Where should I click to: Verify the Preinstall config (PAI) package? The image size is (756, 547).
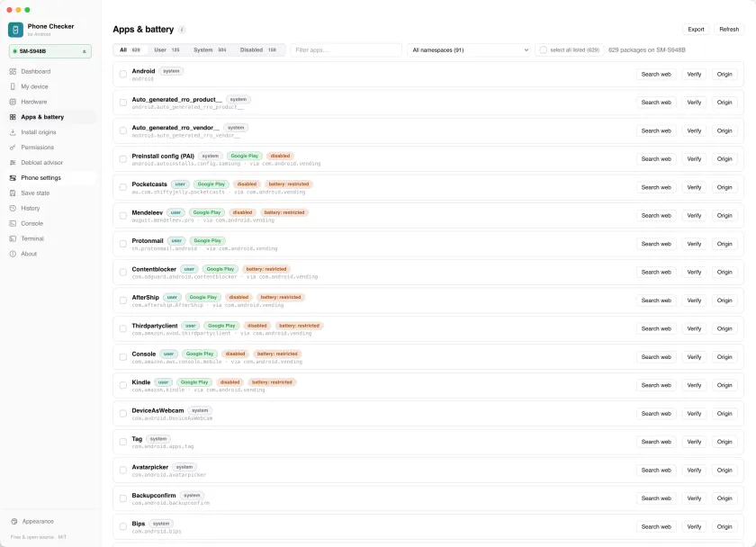(x=694, y=159)
